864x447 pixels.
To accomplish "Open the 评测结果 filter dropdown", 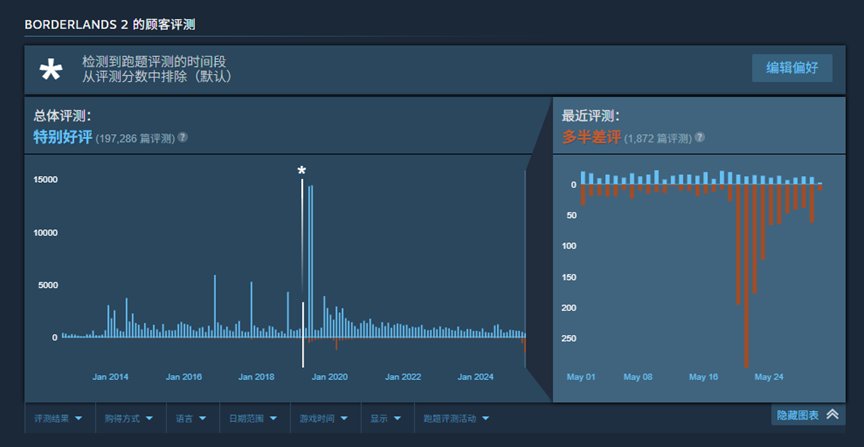I will click(58, 418).
